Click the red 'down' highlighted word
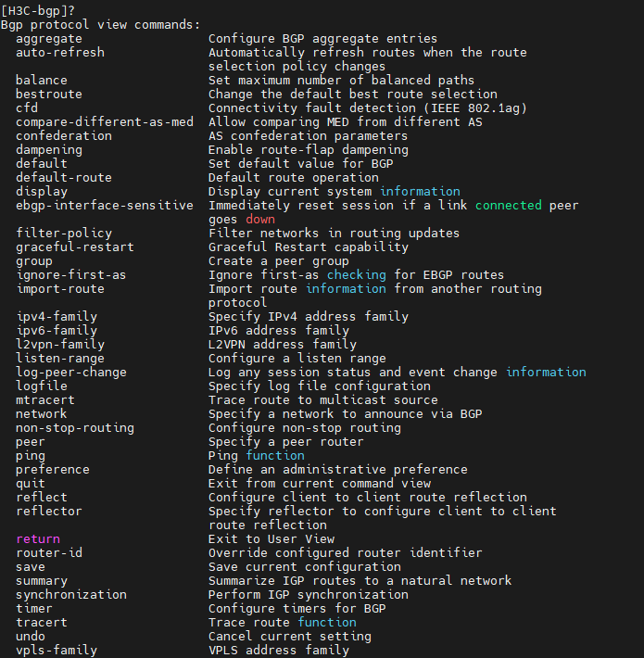The image size is (644, 658). pyautogui.click(x=260, y=219)
